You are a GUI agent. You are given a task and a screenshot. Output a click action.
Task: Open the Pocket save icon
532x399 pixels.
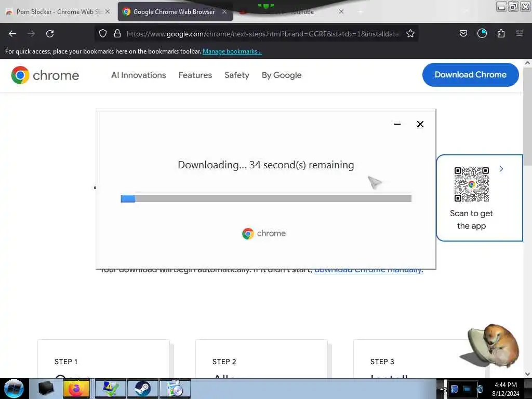pyautogui.click(x=463, y=33)
